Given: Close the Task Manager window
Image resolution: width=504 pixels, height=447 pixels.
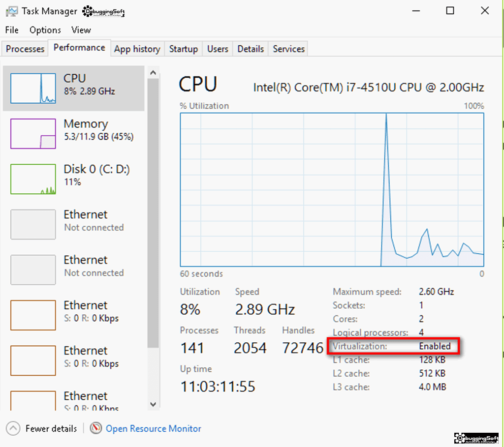Looking at the screenshot, I should [x=485, y=11].
